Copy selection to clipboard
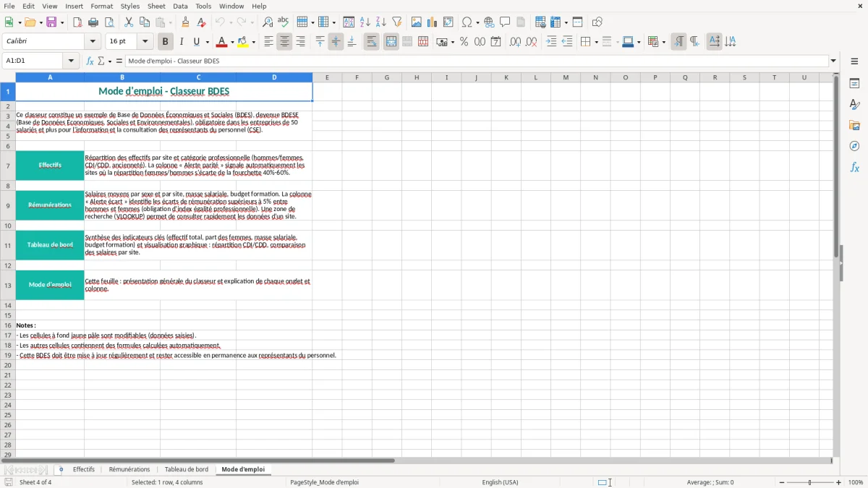 [x=145, y=22]
